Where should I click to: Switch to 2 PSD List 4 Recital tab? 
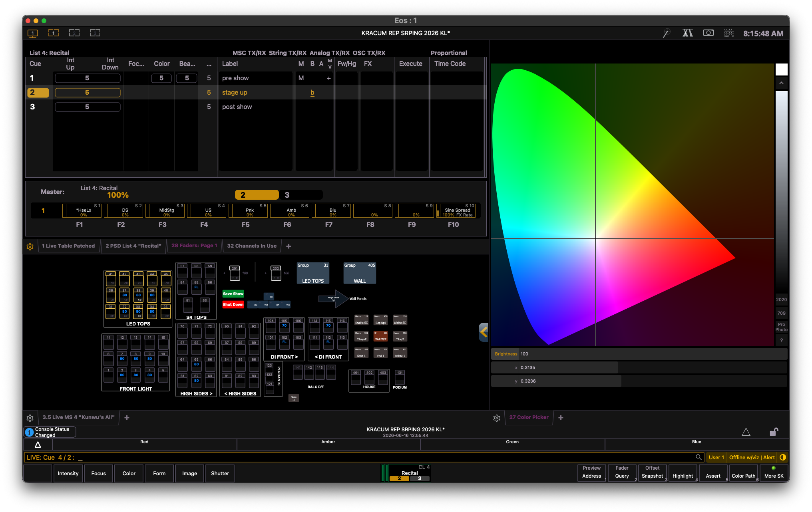[133, 246]
